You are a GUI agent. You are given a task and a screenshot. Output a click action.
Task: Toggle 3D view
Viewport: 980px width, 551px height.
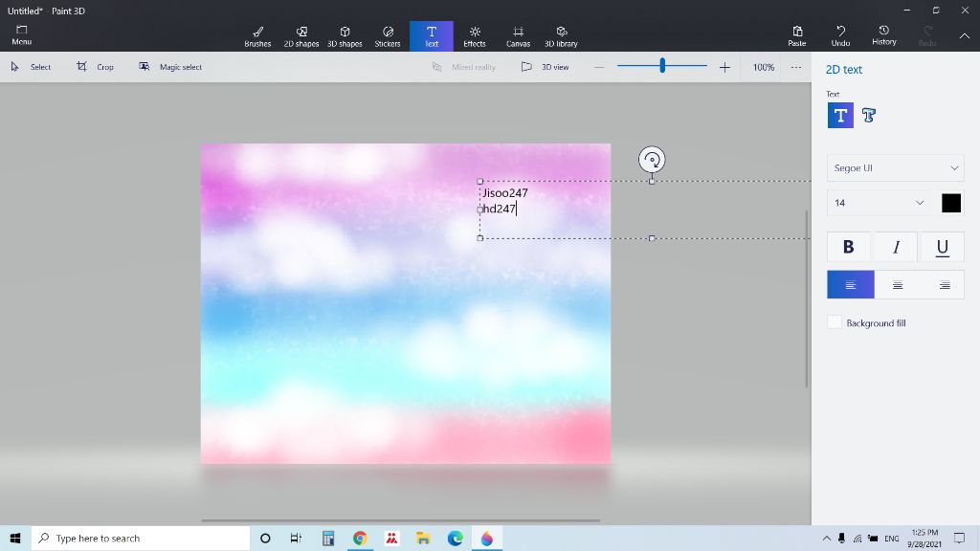[545, 67]
